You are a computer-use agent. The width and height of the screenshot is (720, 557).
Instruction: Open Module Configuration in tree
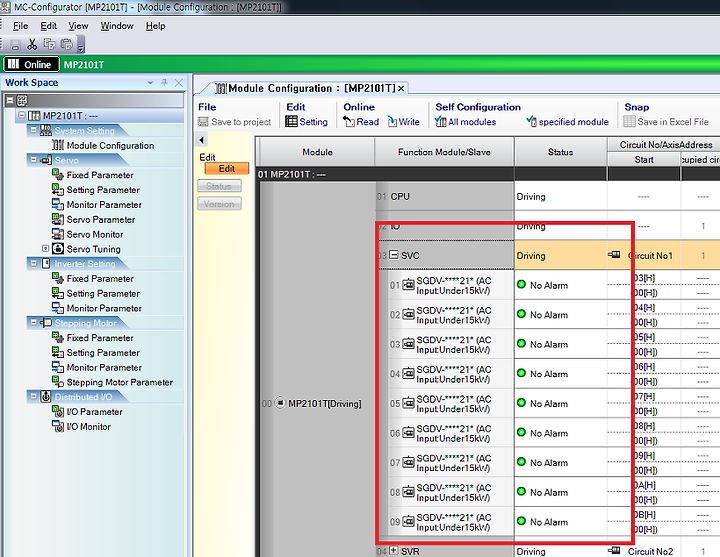click(110, 146)
